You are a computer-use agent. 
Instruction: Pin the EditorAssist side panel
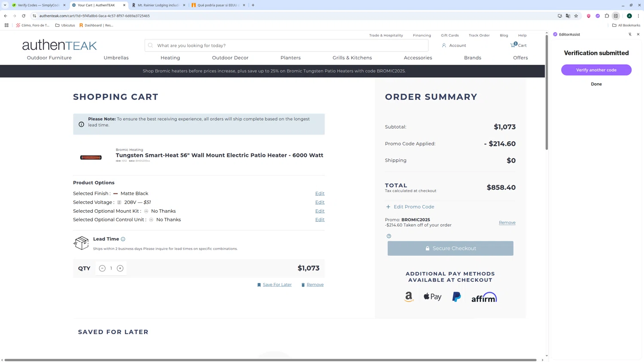630,34
